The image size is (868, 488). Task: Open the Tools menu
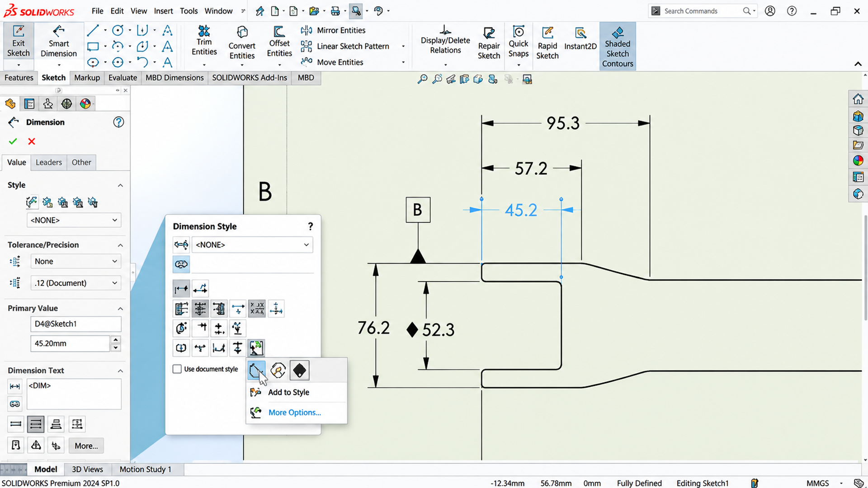click(x=189, y=11)
